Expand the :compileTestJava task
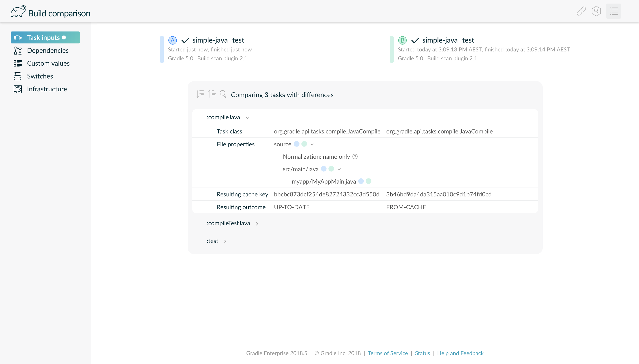 pos(257,224)
